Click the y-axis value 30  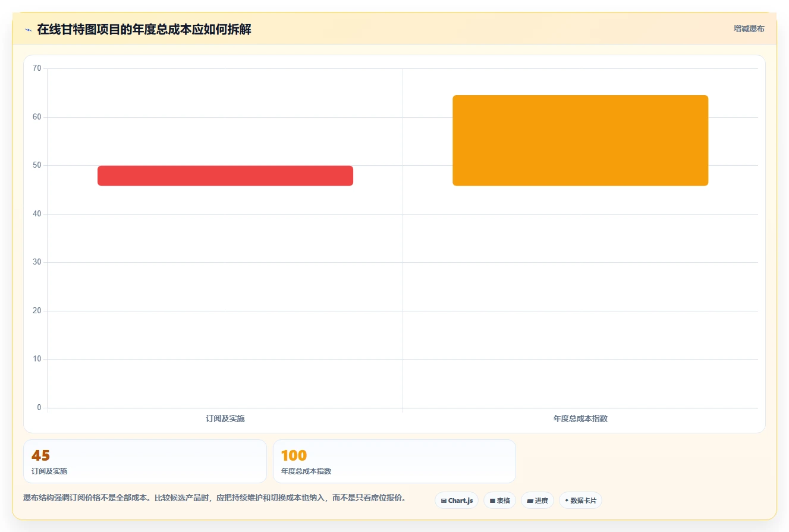point(37,262)
